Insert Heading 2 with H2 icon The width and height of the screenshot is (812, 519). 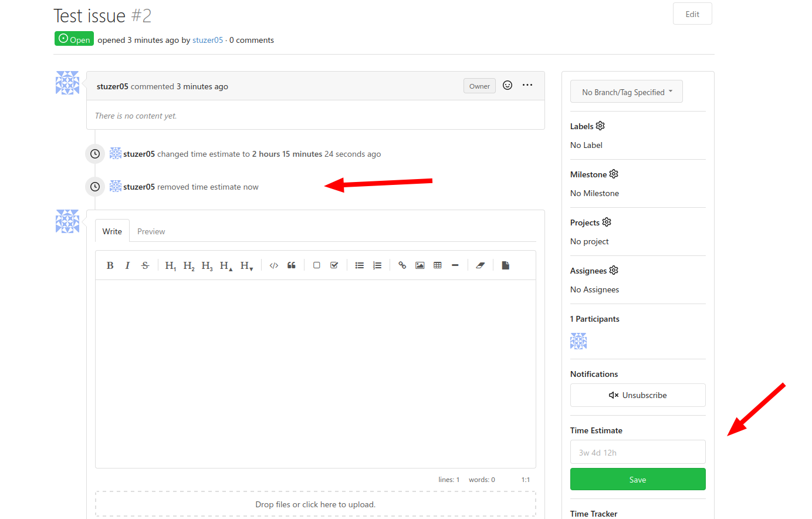pos(189,265)
